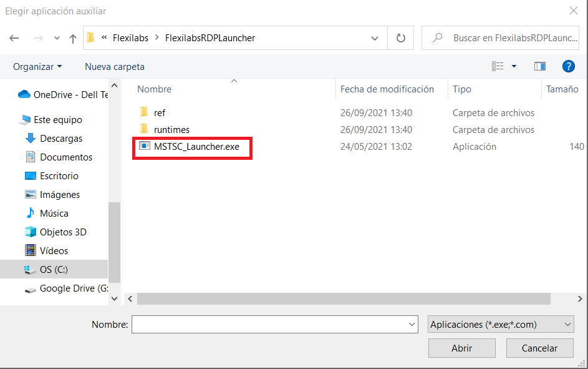Click the Back navigation arrow
Viewport: 588px width, 369px height.
pyautogui.click(x=14, y=38)
